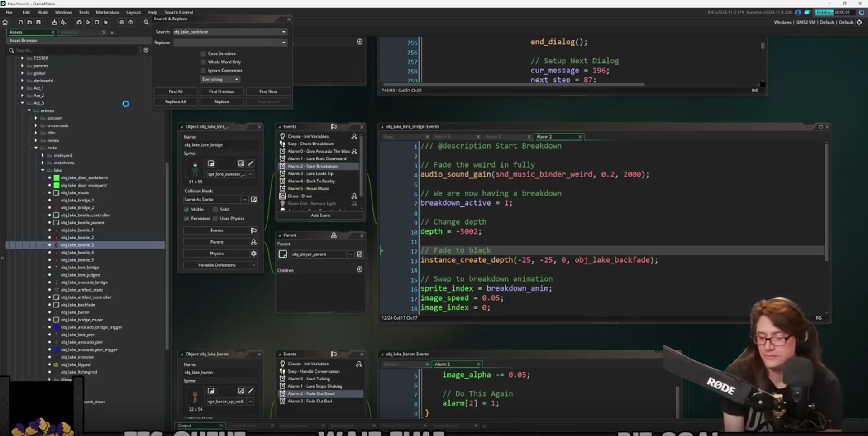
Task: Click new sprite icon in obj_lake_lore_bridge editor
Action: pyautogui.click(x=211, y=163)
